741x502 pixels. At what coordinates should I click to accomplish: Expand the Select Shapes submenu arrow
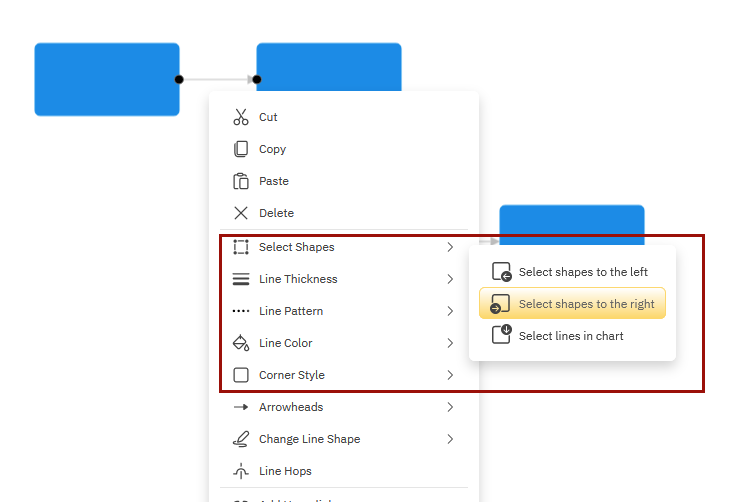tap(450, 247)
